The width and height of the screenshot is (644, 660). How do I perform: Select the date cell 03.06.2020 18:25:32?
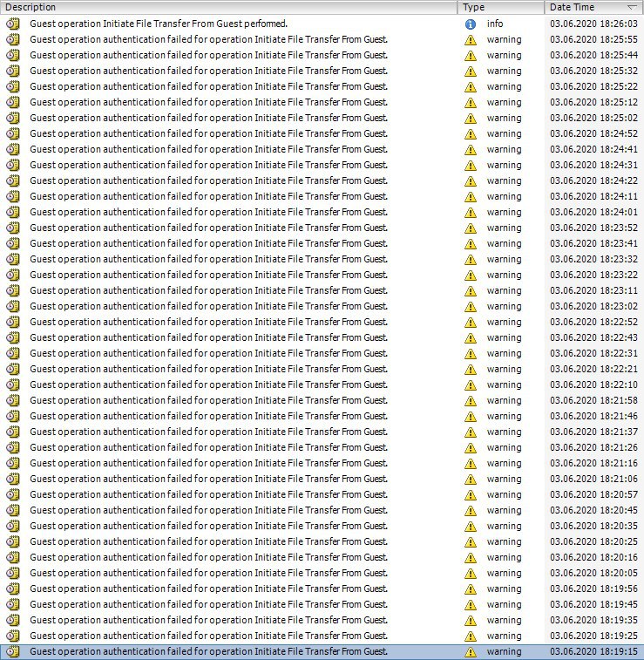594,71
